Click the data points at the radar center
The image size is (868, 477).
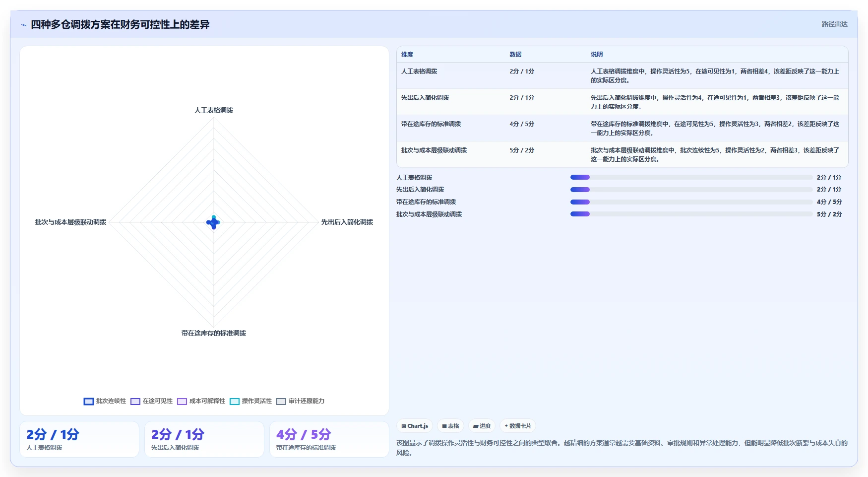(213, 222)
